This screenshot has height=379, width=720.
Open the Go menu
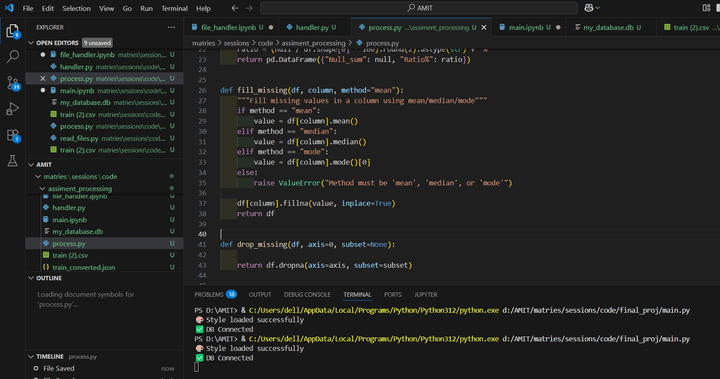(127, 8)
